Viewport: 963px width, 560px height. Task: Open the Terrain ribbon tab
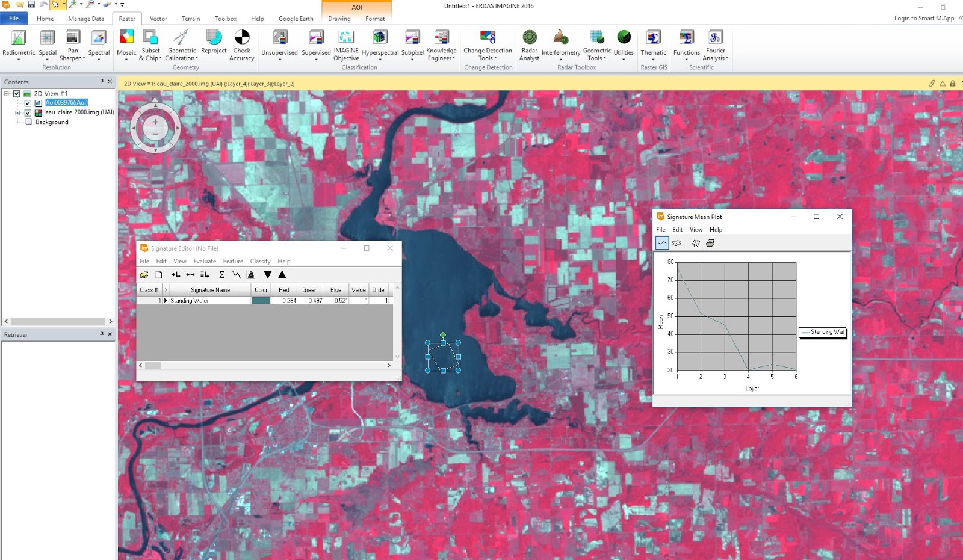(x=191, y=19)
